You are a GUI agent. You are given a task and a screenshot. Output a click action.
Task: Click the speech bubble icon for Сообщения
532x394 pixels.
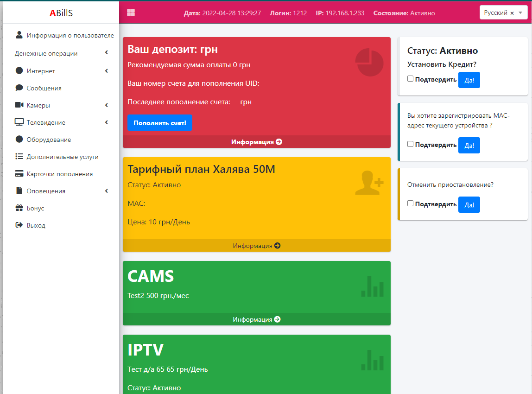pos(19,88)
